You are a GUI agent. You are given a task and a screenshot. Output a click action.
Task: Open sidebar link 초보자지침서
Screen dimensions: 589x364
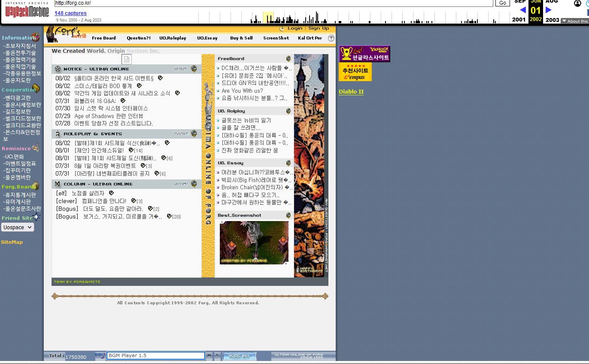pyautogui.click(x=20, y=46)
